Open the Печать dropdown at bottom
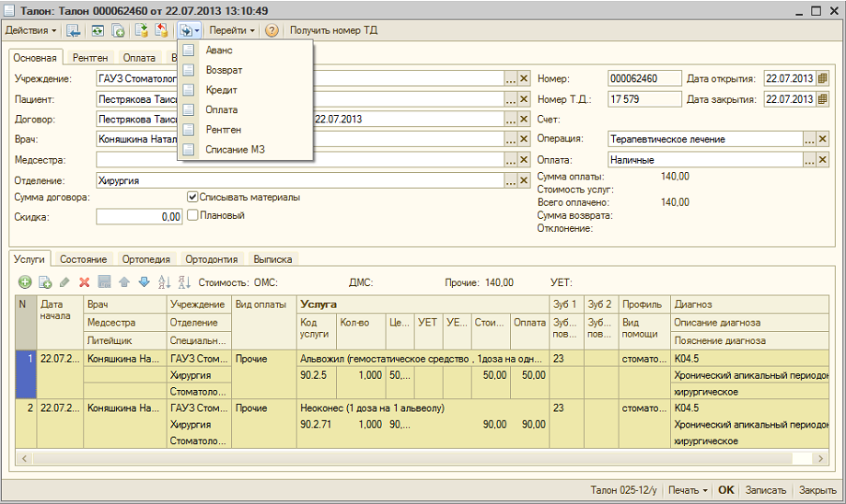 [x=688, y=490]
